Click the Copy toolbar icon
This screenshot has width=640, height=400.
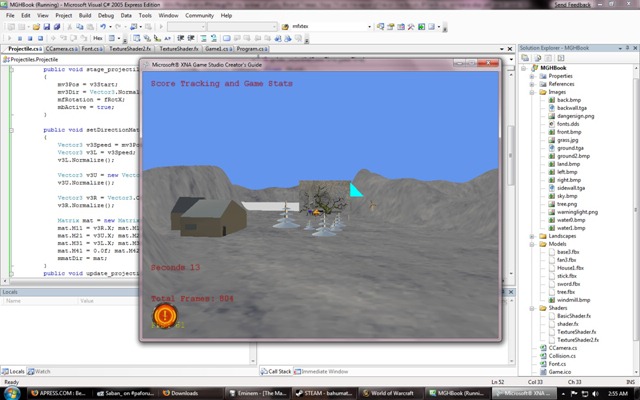click(x=80, y=27)
